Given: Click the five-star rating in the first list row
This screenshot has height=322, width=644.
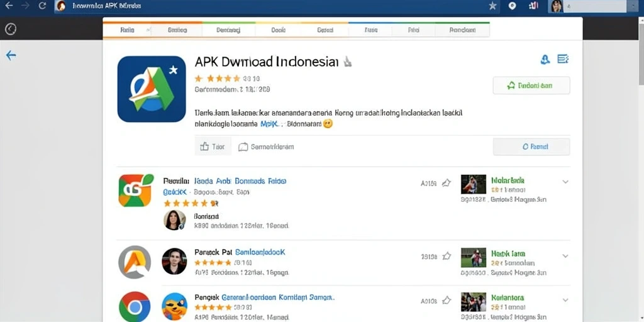Looking at the screenshot, I should pyautogui.click(x=191, y=203).
